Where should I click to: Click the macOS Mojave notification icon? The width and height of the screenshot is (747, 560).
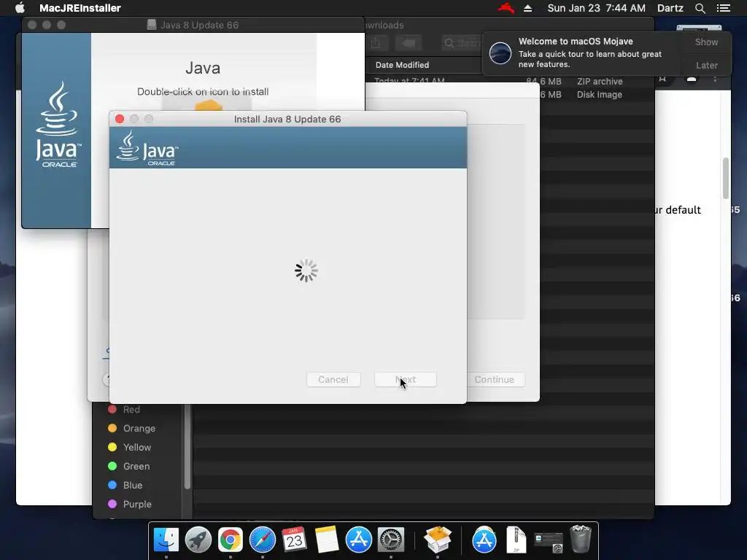[500, 52]
